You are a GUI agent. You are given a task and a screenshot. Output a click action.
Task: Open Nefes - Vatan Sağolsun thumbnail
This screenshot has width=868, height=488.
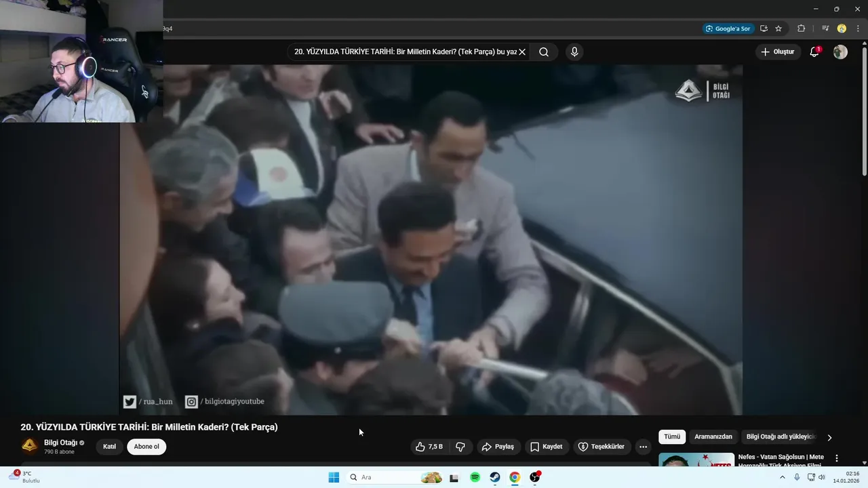(696, 460)
